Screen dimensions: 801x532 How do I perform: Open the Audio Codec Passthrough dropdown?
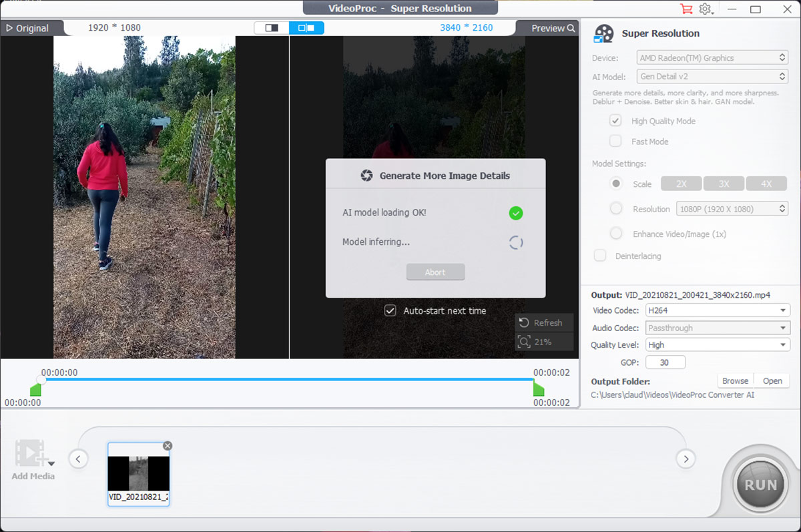pyautogui.click(x=718, y=328)
